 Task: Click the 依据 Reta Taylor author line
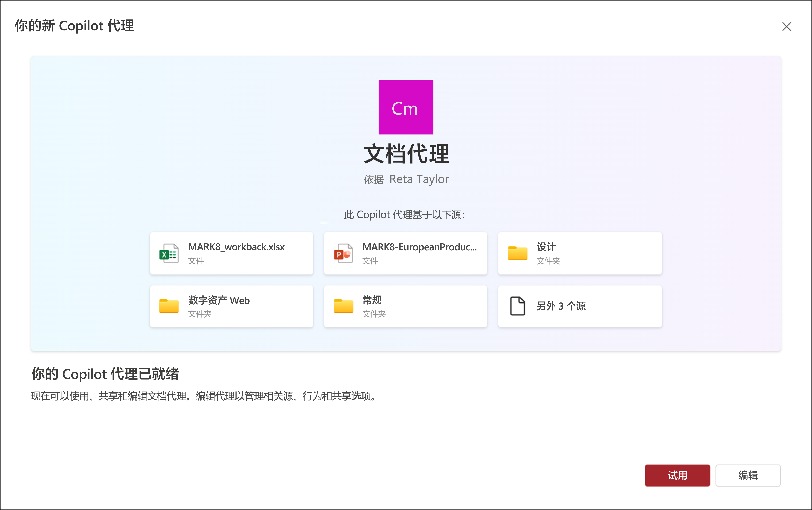click(x=406, y=179)
